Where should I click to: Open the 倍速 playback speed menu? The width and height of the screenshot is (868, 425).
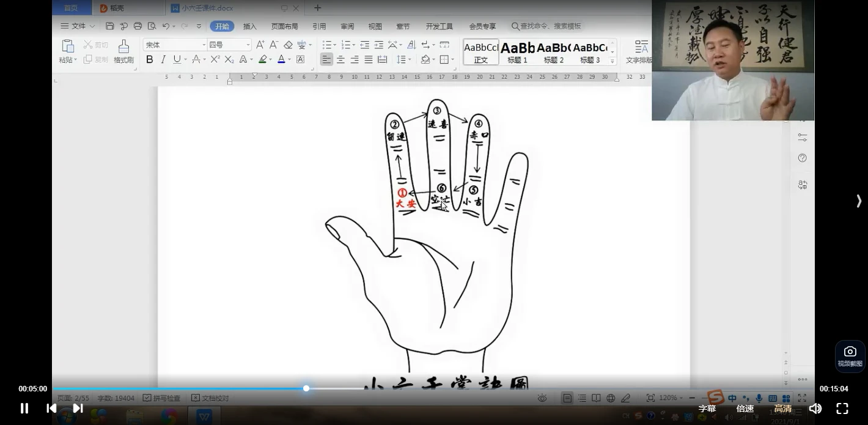[x=745, y=408]
